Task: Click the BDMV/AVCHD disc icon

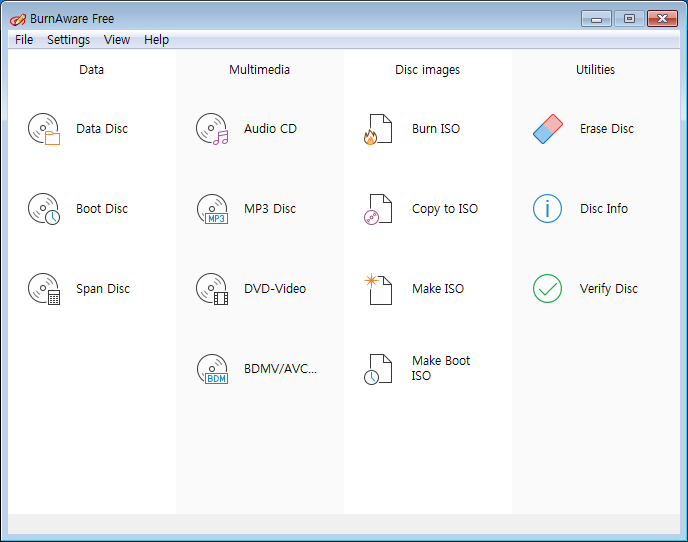Action: pos(212,369)
